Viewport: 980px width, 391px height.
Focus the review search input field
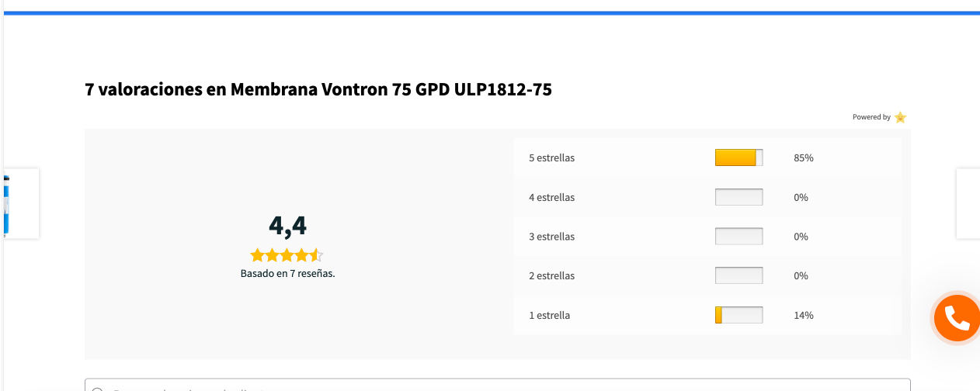pos(498,385)
